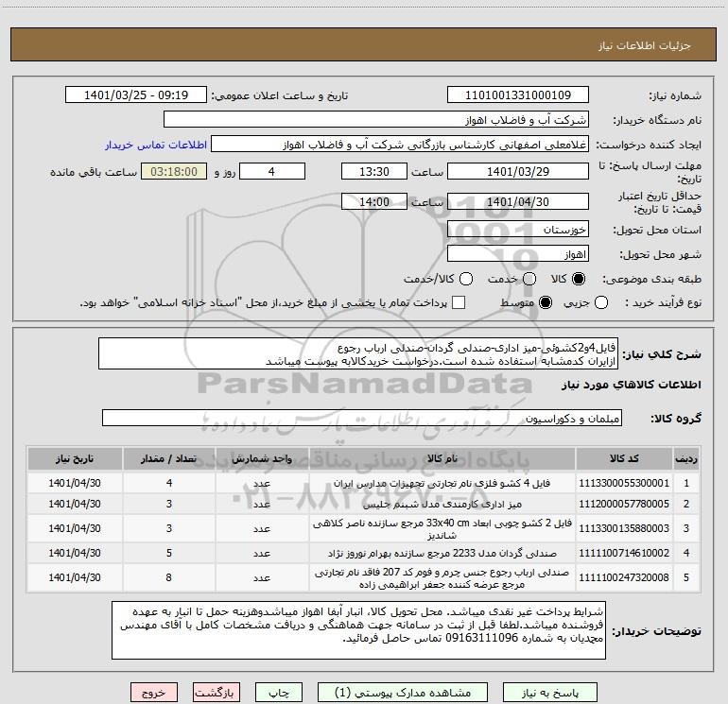Click the واحد شمارش column header

[262, 459]
